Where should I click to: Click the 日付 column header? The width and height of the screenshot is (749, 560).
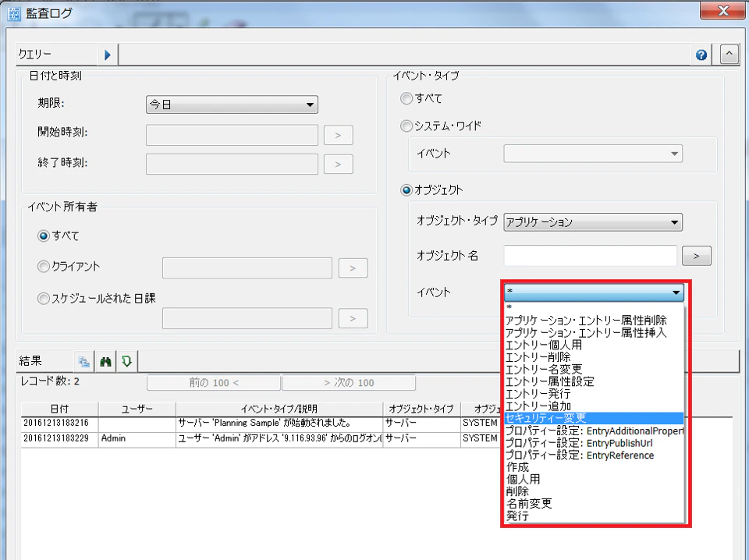pyautogui.click(x=60, y=409)
